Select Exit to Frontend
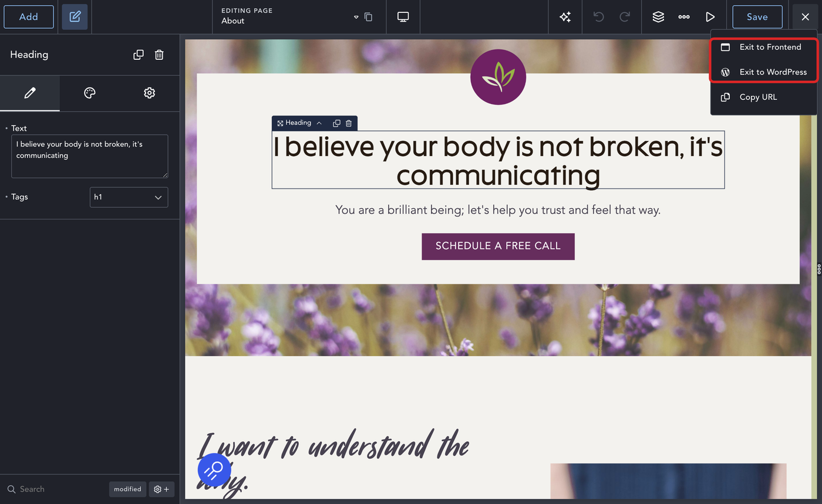The image size is (822, 504). [x=763, y=47]
